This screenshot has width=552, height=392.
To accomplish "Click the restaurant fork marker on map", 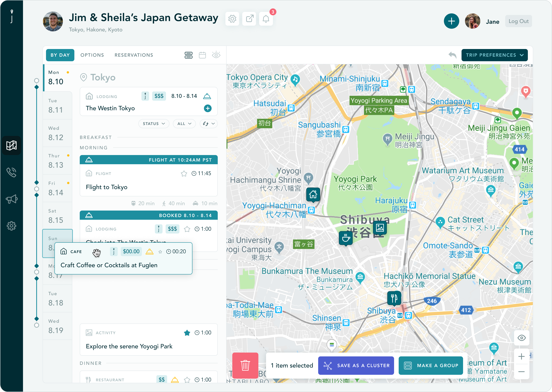I will (x=394, y=298).
